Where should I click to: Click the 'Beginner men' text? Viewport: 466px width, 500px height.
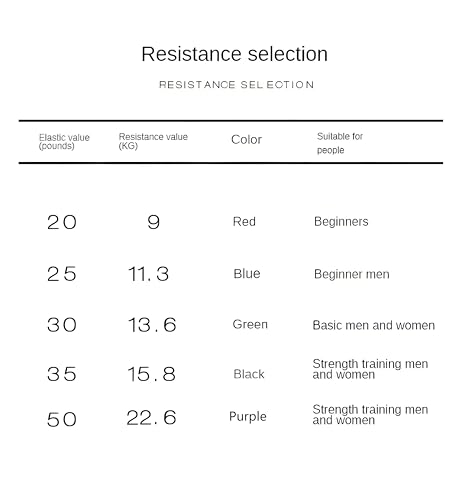pyautogui.click(x=352, y=274)
